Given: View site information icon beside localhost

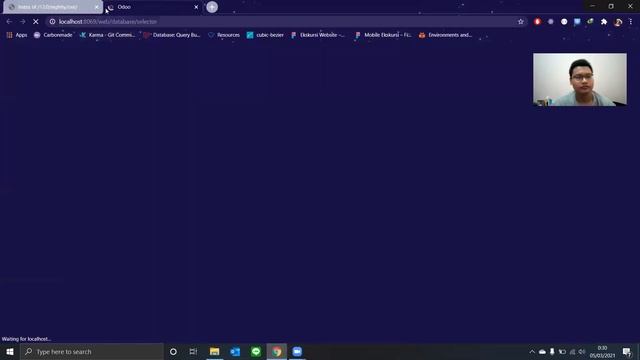Looking at the screenshot, I should [52, 22].
